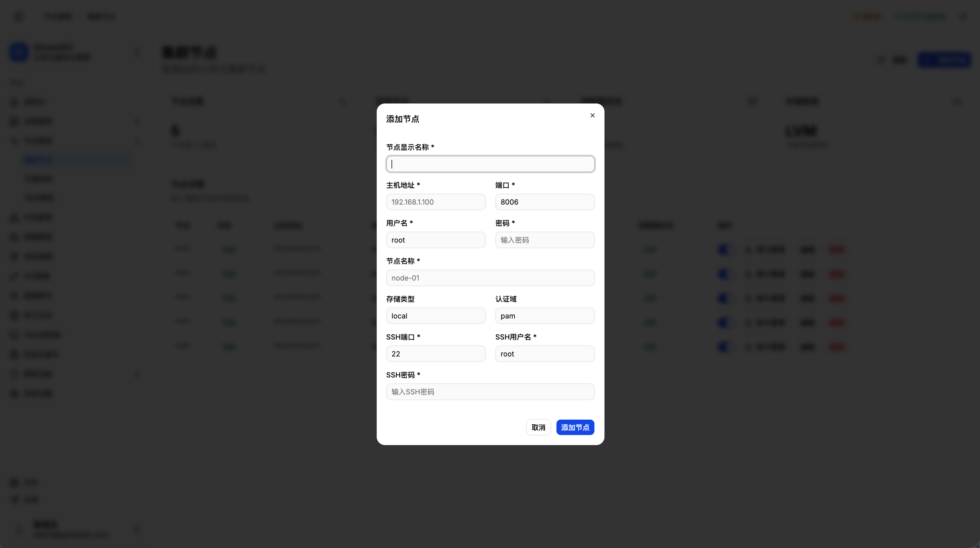The image size is (980, 548).
Task: Click the SSH端口 label
Action: click(403, 337)
